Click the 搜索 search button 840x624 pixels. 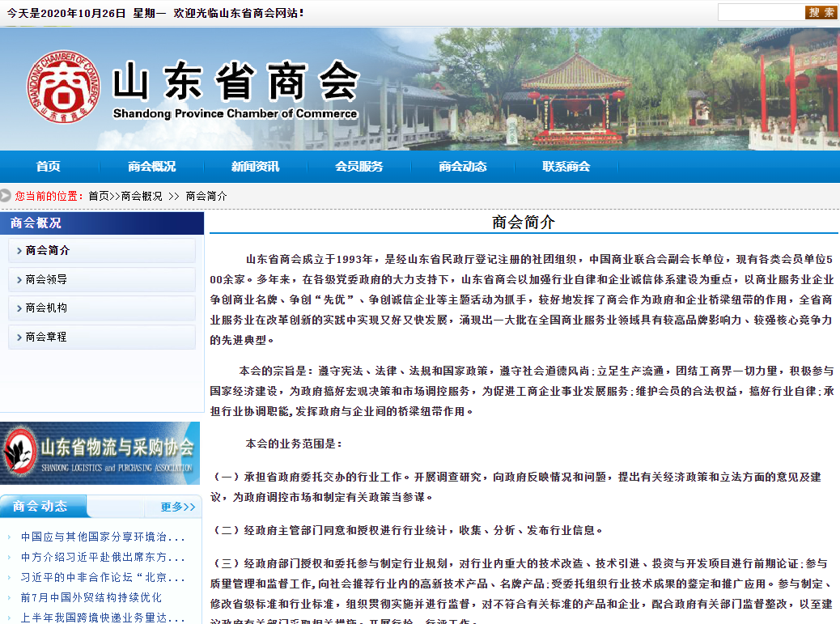coord(821,12)
